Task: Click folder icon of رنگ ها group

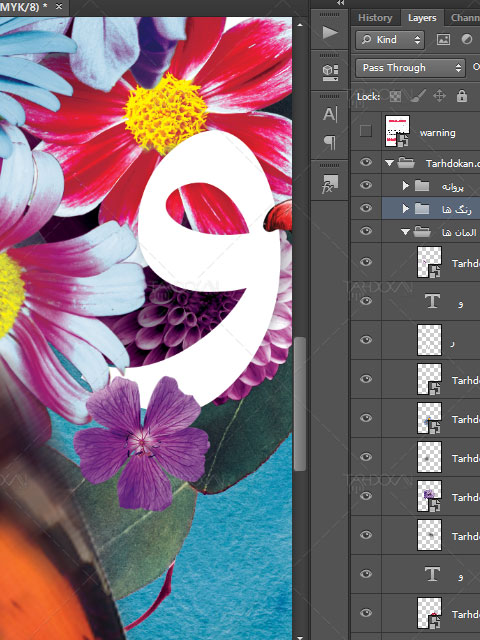Action: [x=422, y=209]
